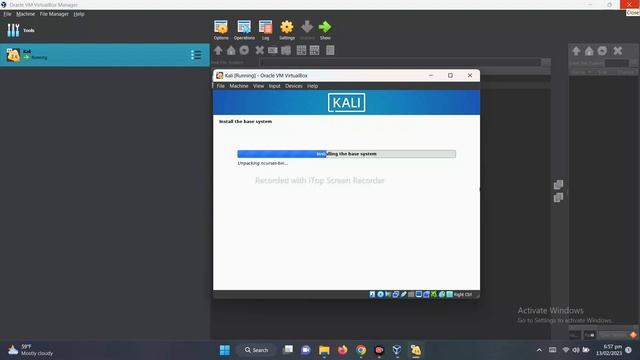Click the USB status icon in VM status bar

click(x=404, y=294)
